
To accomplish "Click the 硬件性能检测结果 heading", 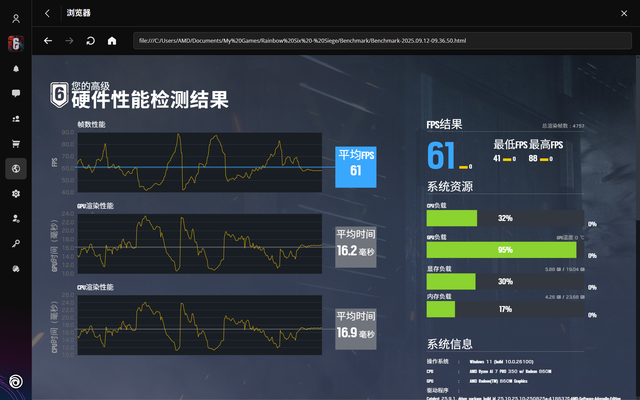I will click(150, 100).
